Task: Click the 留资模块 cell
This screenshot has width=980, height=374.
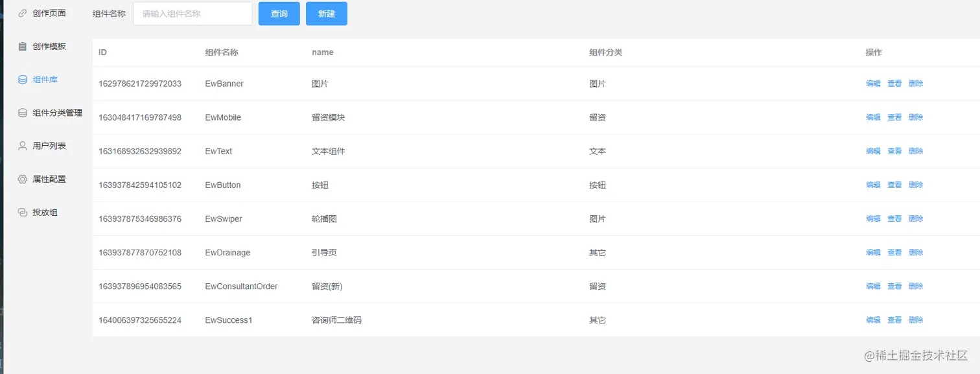Action: coord(328,117)
